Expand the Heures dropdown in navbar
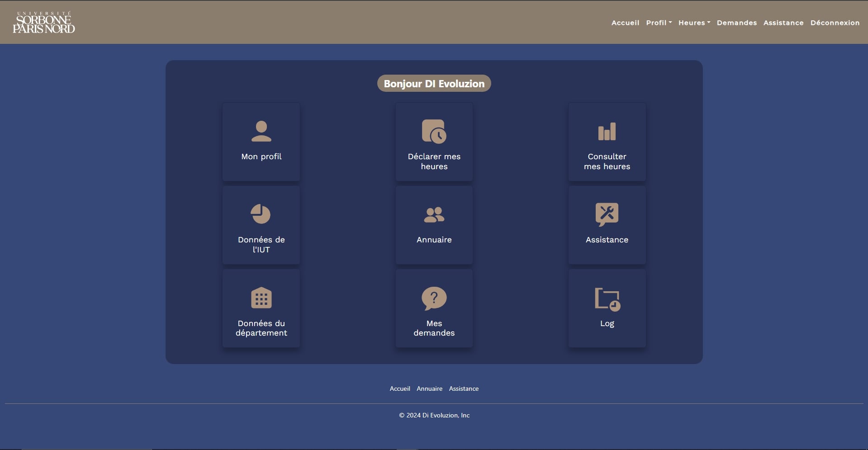 [694, 23]
